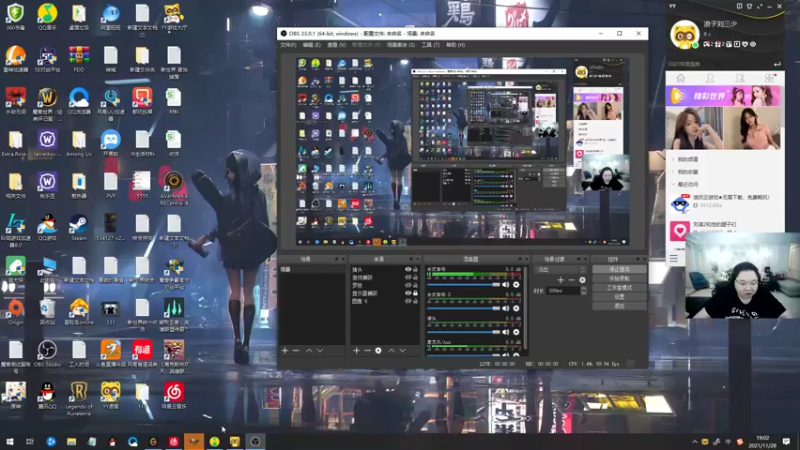Open audio settings gear for 台式音响 channel
This screenshot has width=800, height=450.
(516, 285)
